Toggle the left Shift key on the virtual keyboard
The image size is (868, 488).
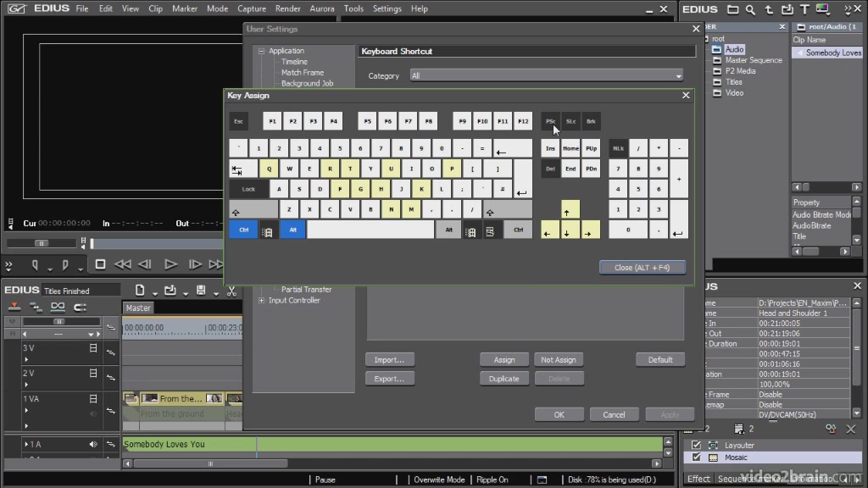(x=253, y=210)
